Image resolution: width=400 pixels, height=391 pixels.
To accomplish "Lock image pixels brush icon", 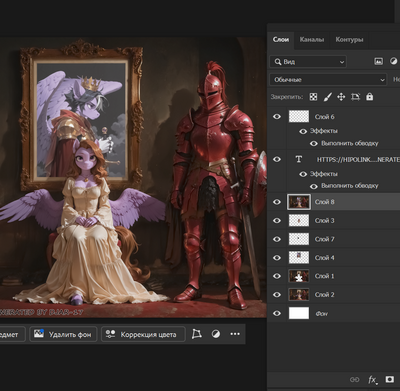I will (x=328, y=97).
